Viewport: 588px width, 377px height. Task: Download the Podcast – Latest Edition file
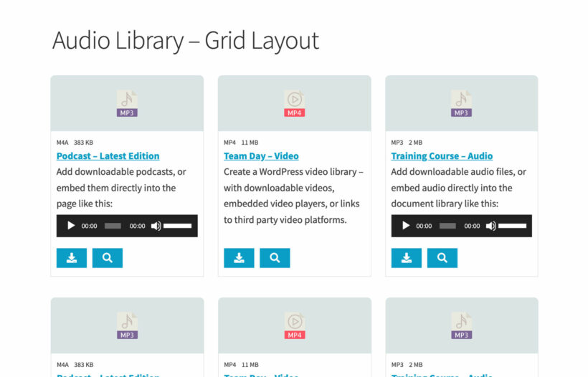72,258
